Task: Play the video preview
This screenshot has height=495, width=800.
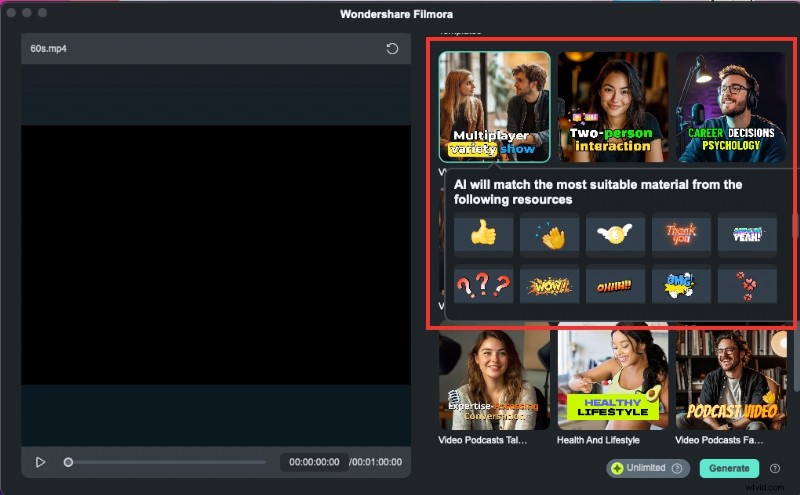Action: (x=41, y=462)
